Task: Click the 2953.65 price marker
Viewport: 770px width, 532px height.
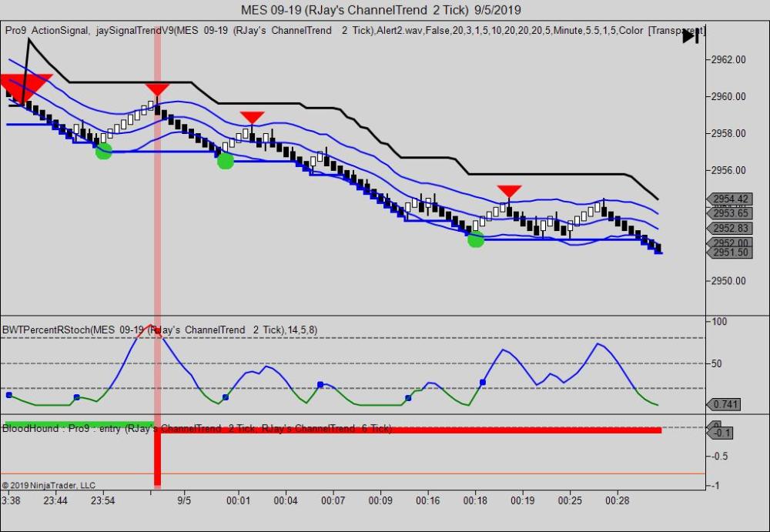Action: [x=731, y=213]
